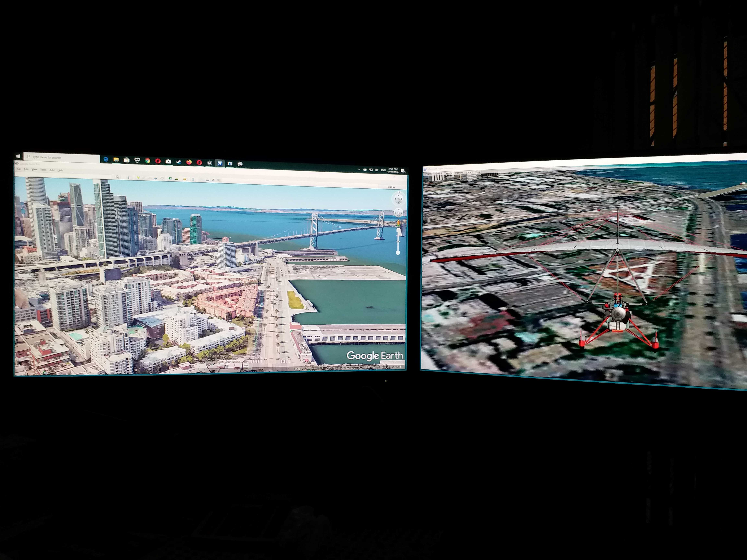
Task: Click the north N on compass ring
Action: tap(399, 192)
